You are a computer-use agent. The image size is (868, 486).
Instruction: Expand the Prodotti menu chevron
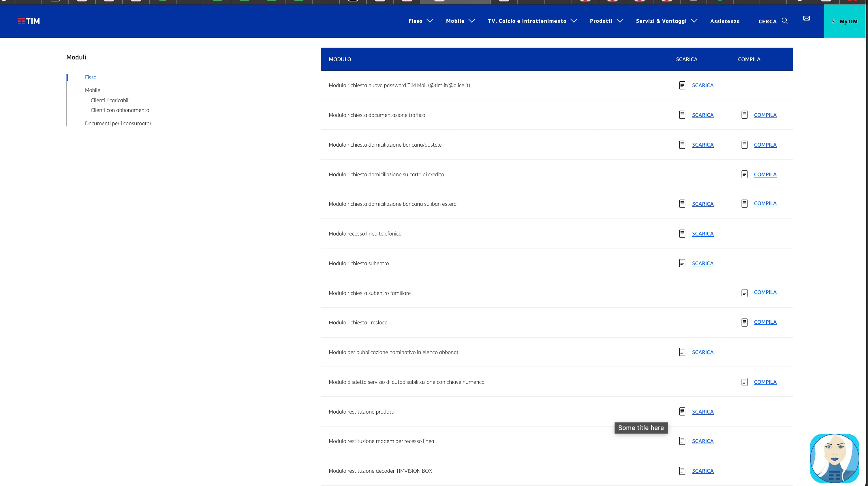(x=620, y=21)
